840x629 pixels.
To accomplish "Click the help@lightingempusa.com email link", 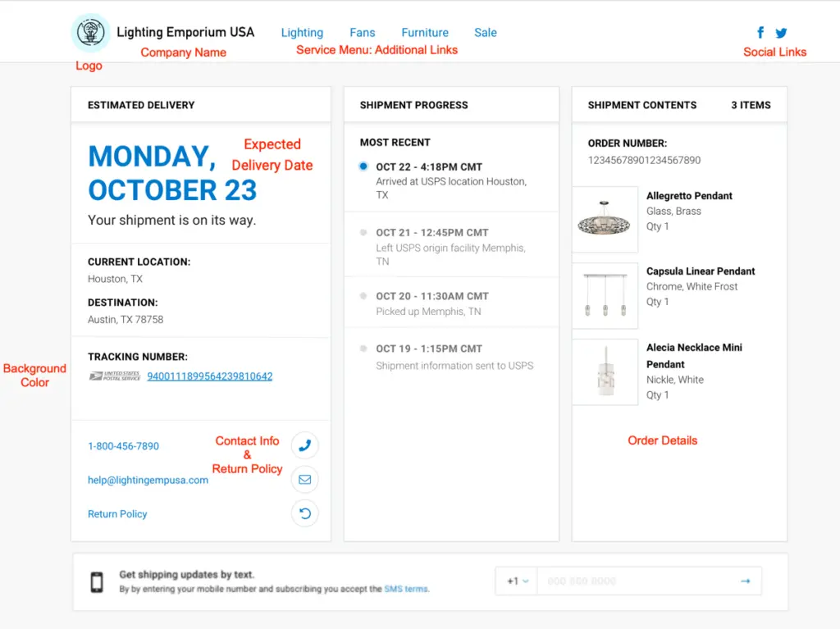I will pos(148,481).
